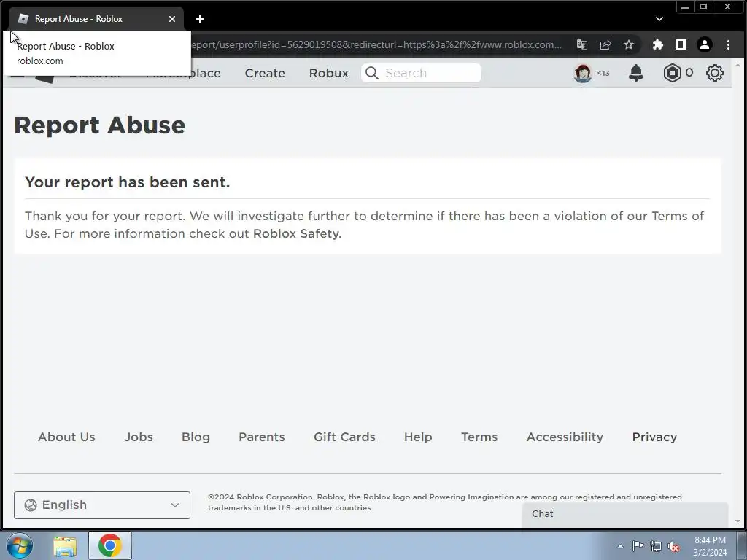The height and width of the screenshot is (560, 747).
Task: Open the Chrome profile avatar icon
Action: (x=705, y=44)
